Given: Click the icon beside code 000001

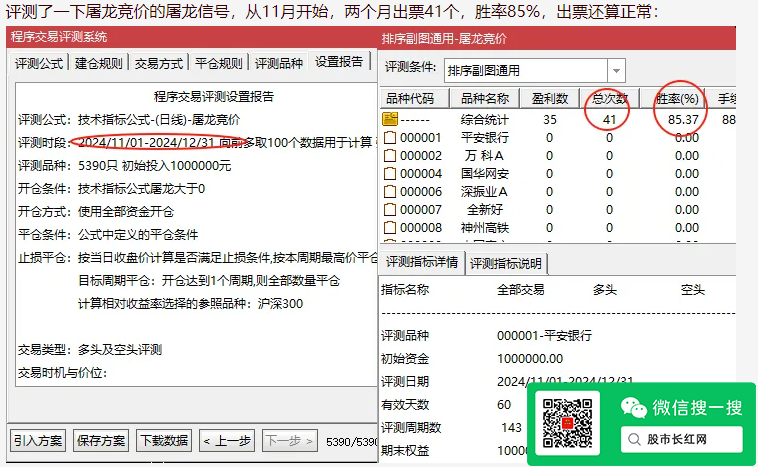Looking at the screenshot, I should pyautogui.click(x=390, y=138).
